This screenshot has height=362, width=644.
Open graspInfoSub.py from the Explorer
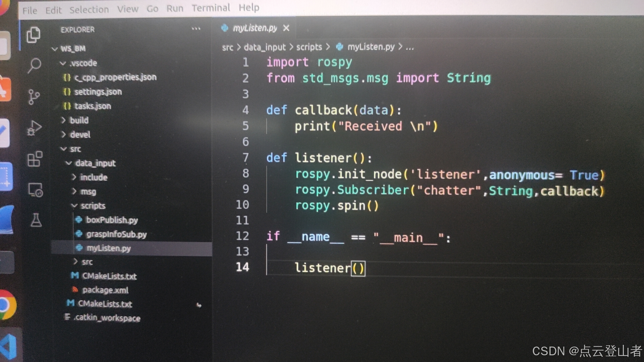[x=116, y=234]
